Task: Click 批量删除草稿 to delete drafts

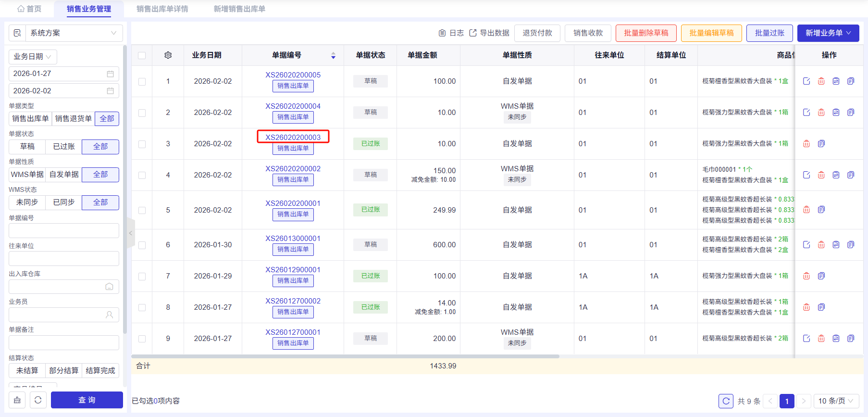Action: (646, 33)
